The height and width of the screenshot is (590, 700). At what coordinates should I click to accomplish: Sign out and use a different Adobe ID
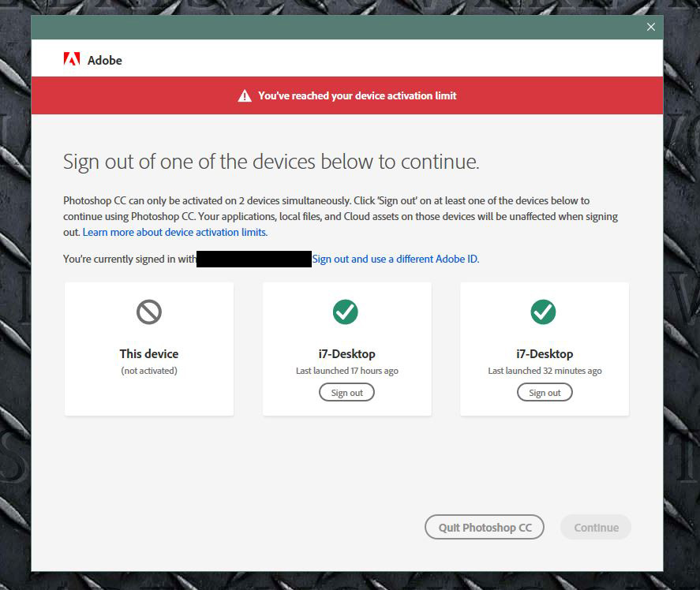coord(395,259)
